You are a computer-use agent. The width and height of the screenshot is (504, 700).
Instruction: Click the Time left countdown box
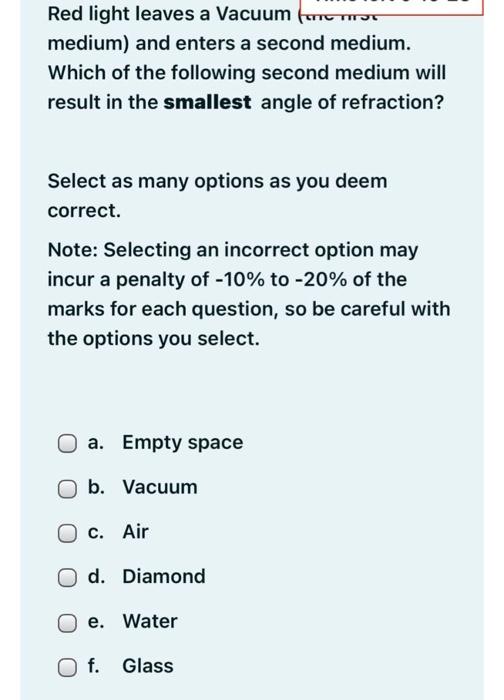(x=392, y=7)
